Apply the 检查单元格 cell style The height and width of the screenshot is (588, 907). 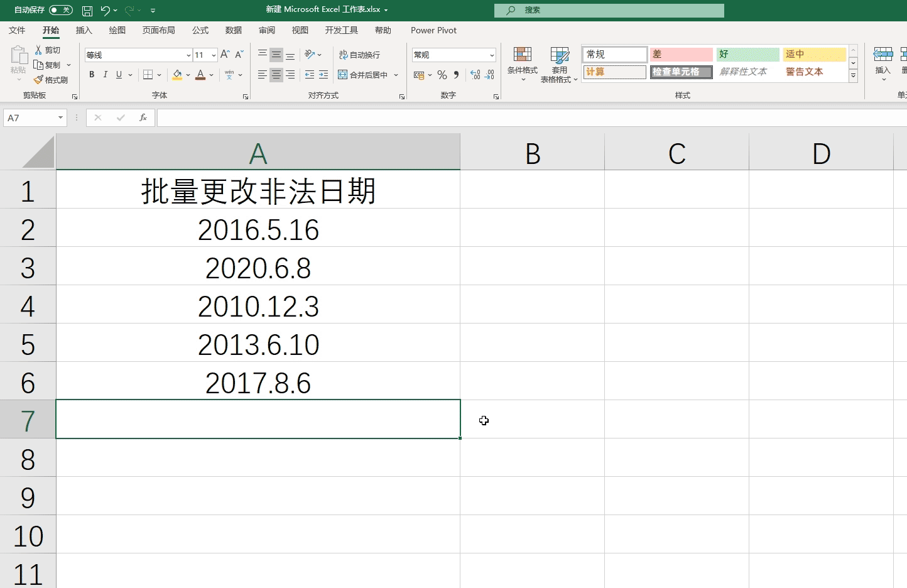[681, 71]
